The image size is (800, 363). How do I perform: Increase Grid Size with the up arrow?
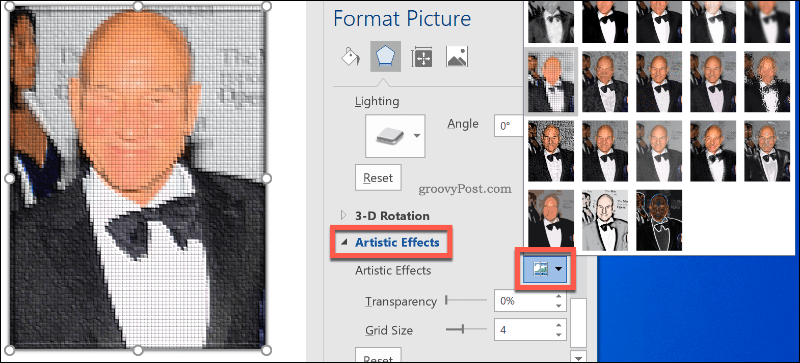click(559, 325)
